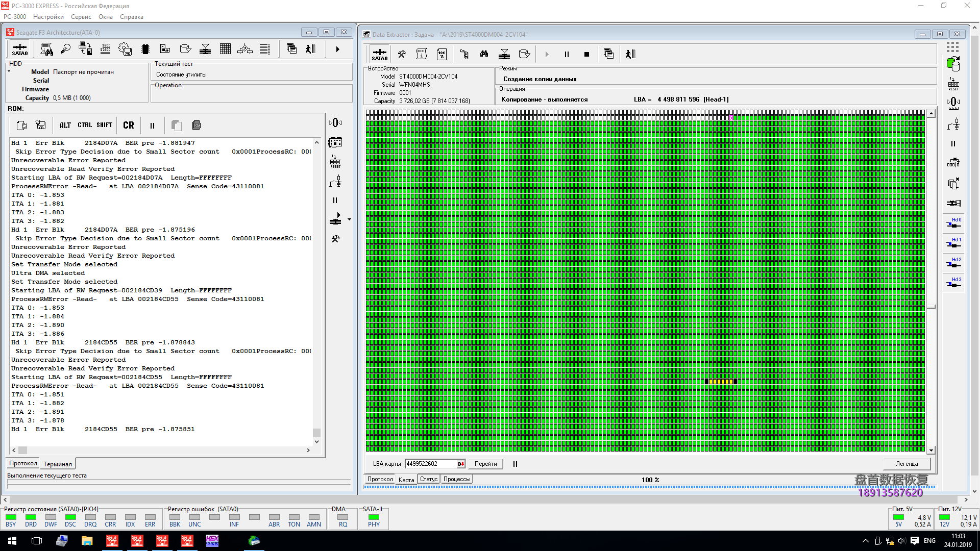This screenshot has height=551, width=980.
Task: Switch to the Статус tab
Action: (429, 479)
